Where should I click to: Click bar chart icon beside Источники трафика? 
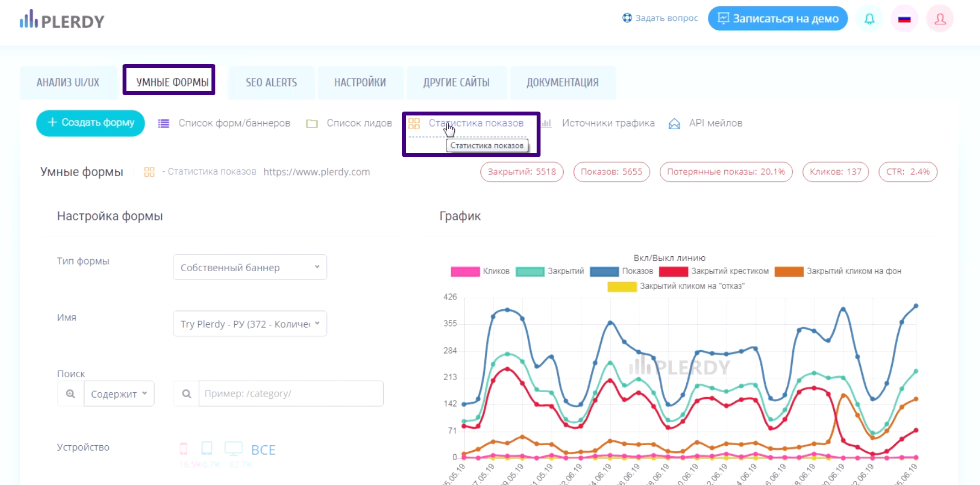547,123
